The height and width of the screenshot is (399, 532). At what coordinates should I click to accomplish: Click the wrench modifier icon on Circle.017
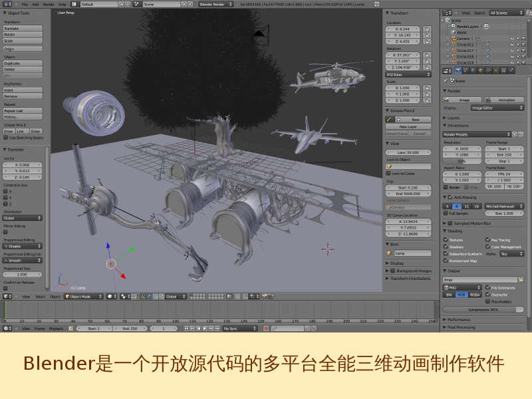tap(487, 51)
